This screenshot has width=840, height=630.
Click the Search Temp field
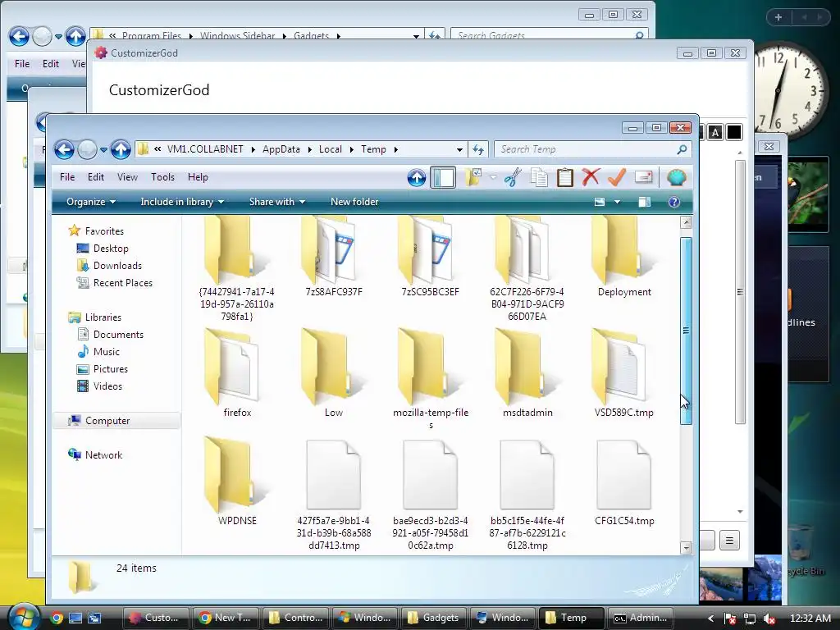click(592, 149)
